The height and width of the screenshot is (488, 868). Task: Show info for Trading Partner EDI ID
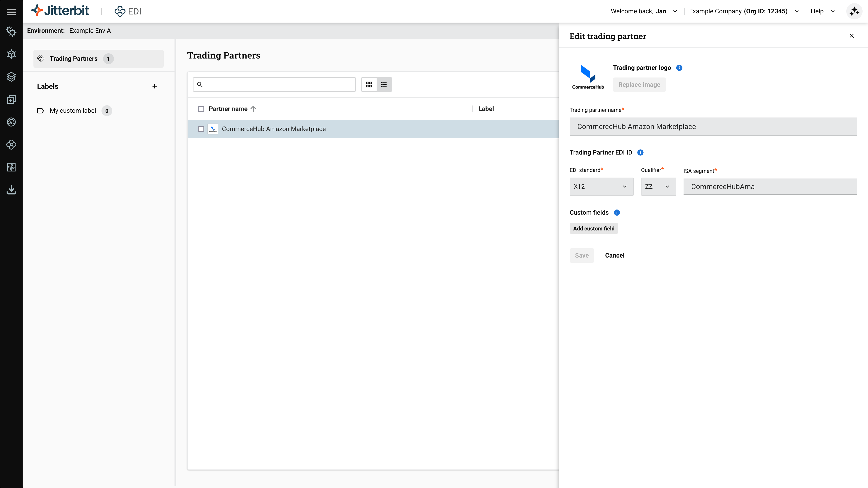coord(640,152)
